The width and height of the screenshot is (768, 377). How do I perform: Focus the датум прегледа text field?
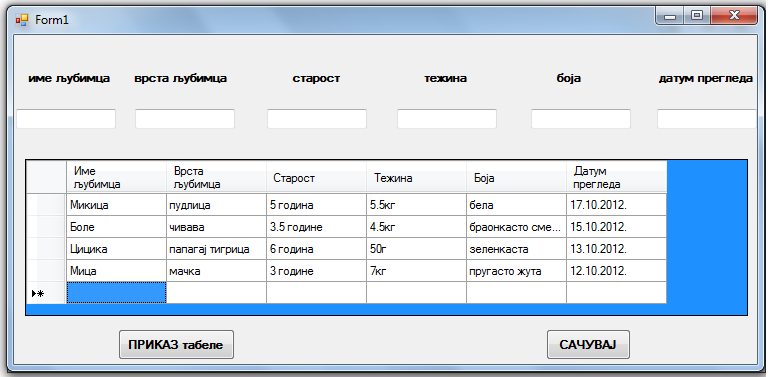click(707, 119)
